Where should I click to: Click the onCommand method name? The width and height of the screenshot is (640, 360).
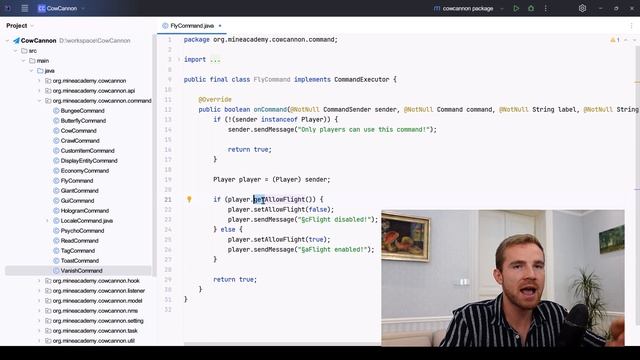[270, 109]
